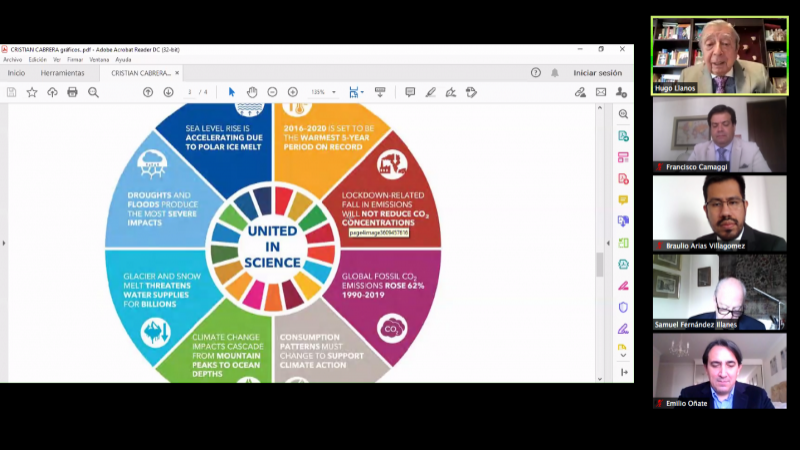Select the arrow Selection tool
This screenshot has height=450, width=800.
tap(232, 92)
